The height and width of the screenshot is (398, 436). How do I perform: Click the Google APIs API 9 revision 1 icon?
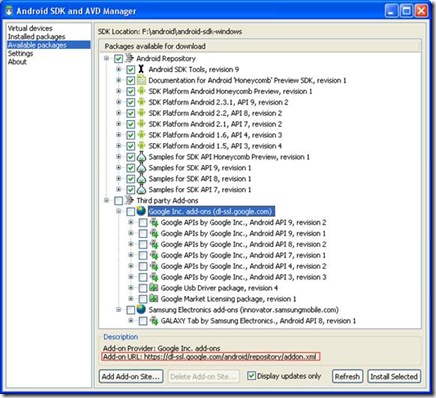click(154, 233)
